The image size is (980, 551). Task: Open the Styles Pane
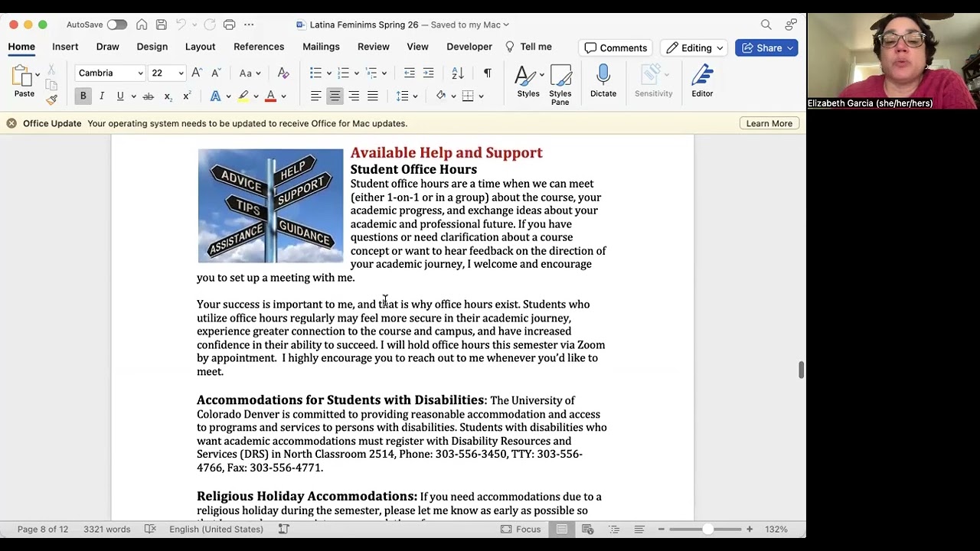(560, 85)
